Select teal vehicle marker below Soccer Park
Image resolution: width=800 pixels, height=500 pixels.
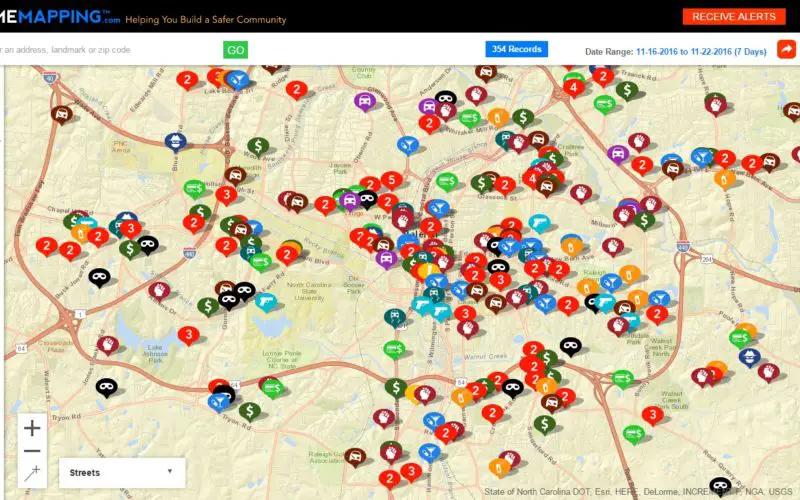click(394, 317)
